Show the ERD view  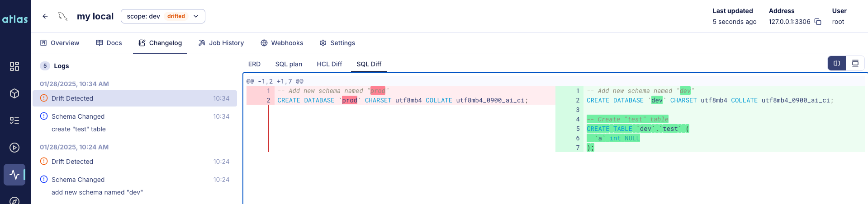coord(254,64)
